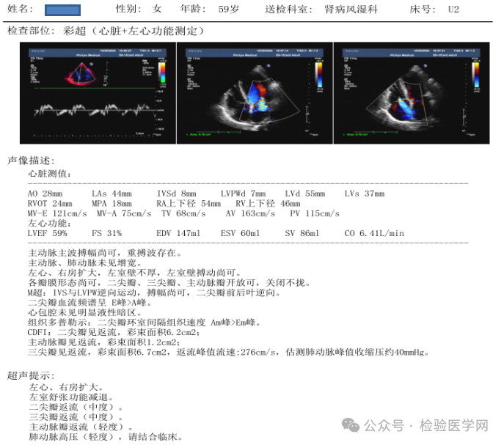Click the line 'CDFI: 二尖瓣见返流，彩束面积6.2cm2'
This screenshot has width=504, height=445.
[x=114, y=333]
